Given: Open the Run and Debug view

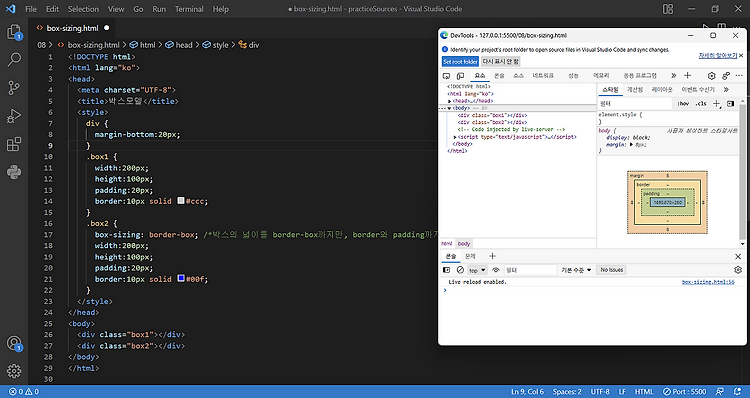Looking at the screenshot, I should pyautogui.click(x=14, y=116).
